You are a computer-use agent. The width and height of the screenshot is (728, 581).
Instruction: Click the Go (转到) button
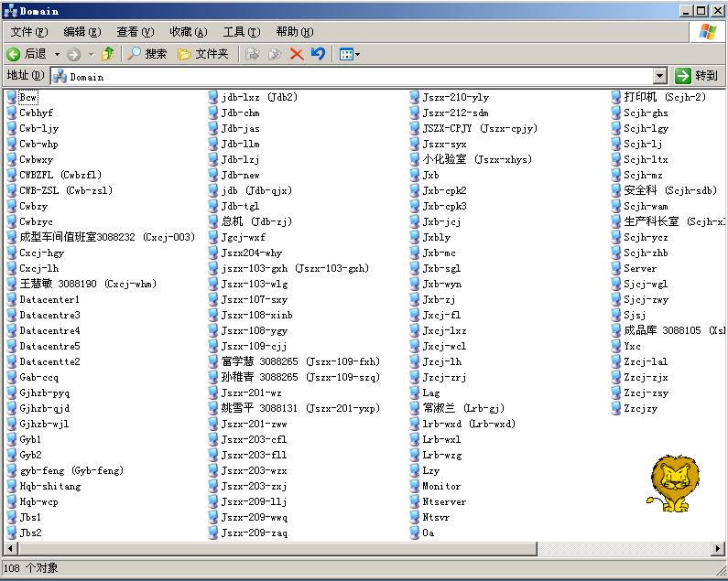[696, 76]
